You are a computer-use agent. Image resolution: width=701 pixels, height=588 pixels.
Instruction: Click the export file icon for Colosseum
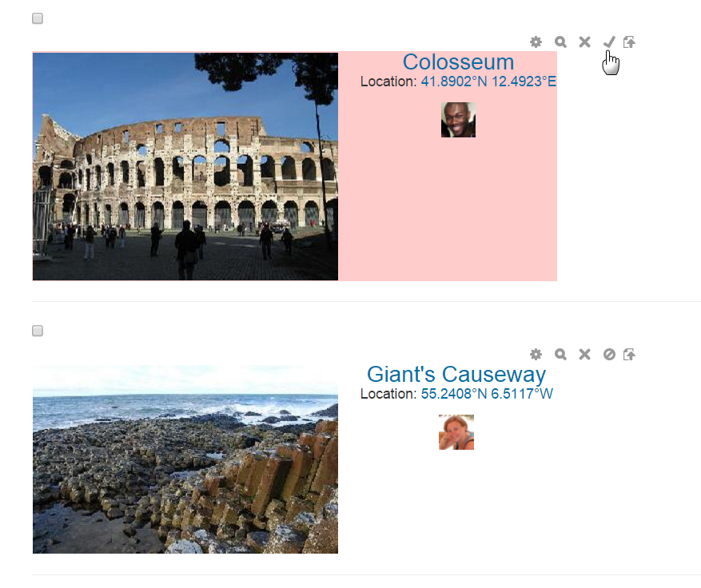(630, 42)
